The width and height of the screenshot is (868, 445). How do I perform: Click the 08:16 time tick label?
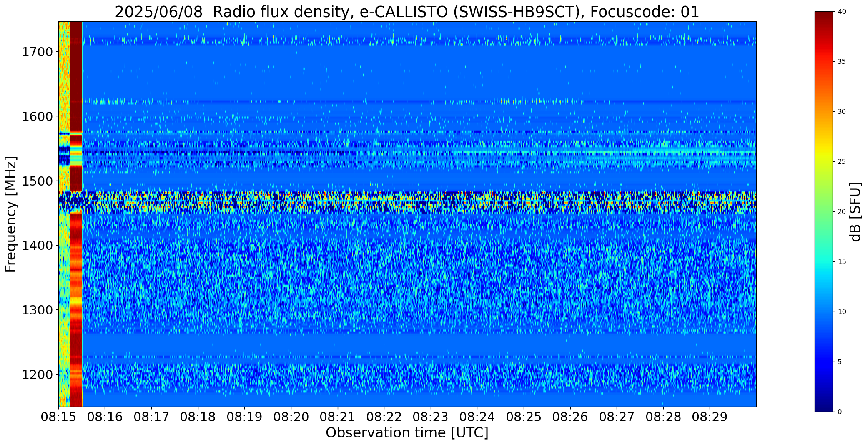tap(105, 417)
